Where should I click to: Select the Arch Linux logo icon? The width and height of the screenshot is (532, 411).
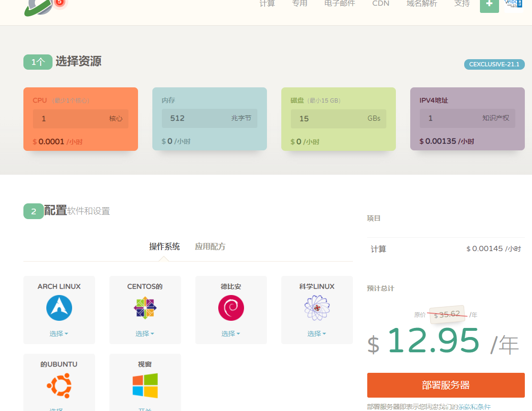[x=59, y=308]
